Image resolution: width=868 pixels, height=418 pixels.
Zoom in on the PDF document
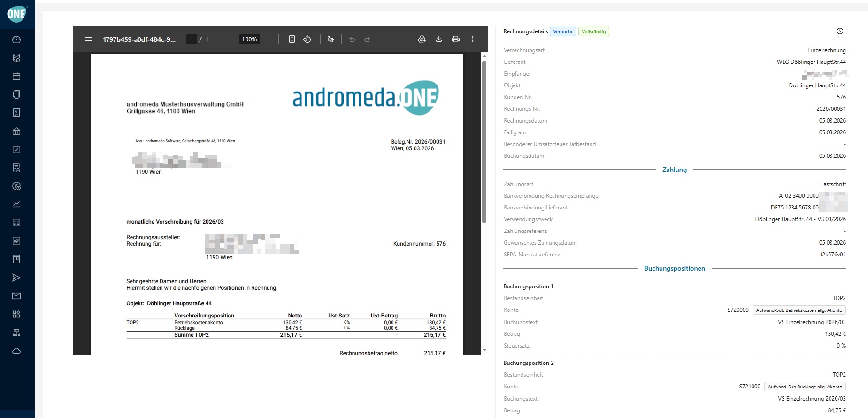point(269,39)
